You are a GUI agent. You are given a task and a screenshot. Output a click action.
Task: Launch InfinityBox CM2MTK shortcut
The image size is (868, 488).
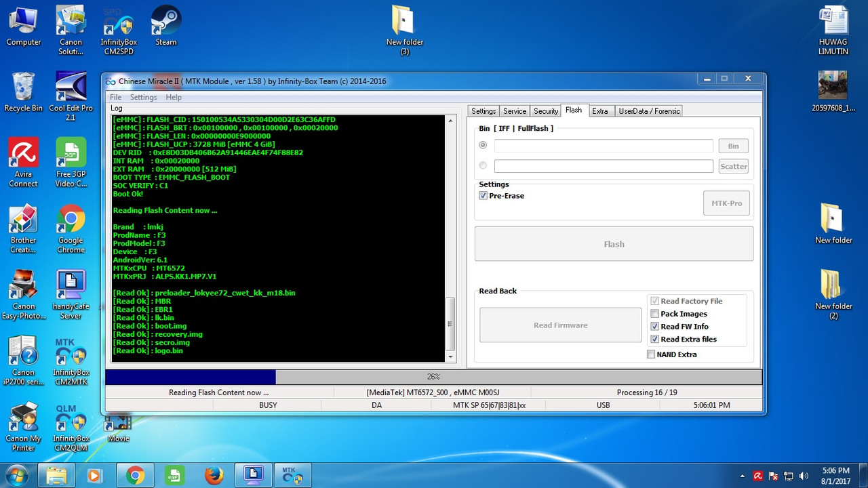(71, 361)
